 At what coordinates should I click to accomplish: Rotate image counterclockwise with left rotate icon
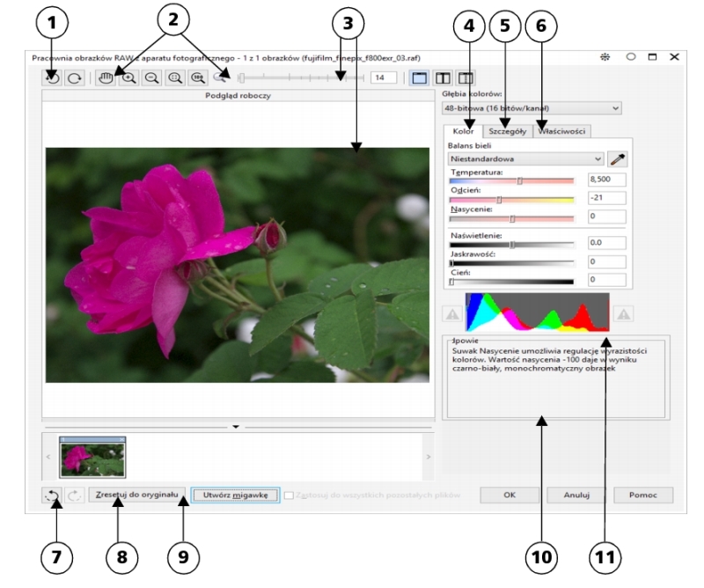pos(51,78)
